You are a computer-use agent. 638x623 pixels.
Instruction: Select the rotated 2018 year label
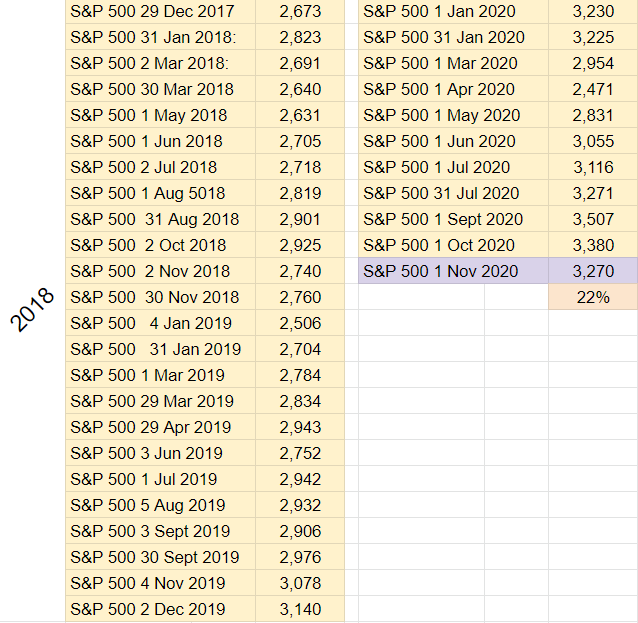coord(32,310)
